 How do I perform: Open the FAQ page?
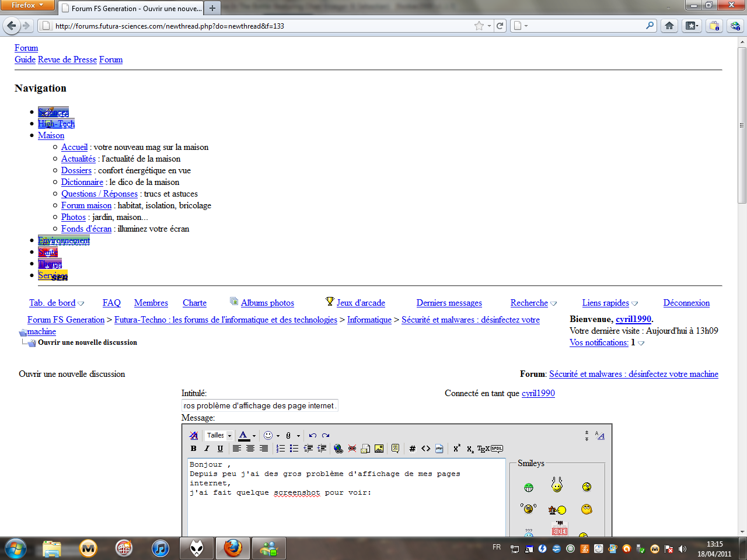[x=111, y=303]
